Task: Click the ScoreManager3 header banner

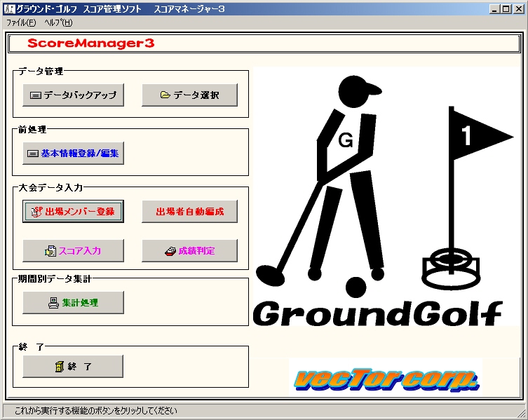Action: (x=264, y=43)
